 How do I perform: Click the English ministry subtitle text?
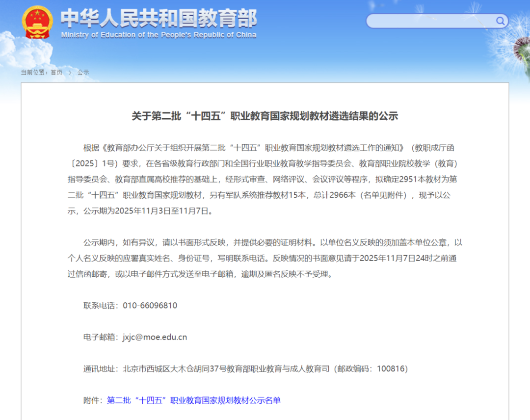click(158, 35)
